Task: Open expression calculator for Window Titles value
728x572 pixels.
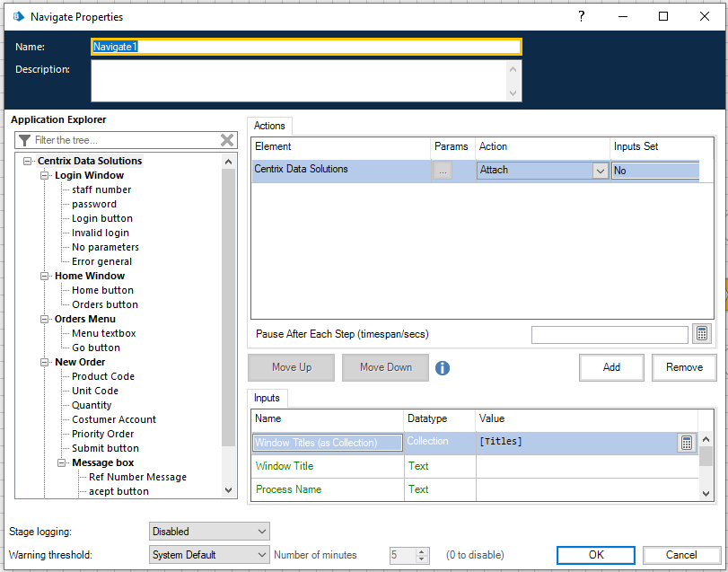Action: click(x=686, y=442)
